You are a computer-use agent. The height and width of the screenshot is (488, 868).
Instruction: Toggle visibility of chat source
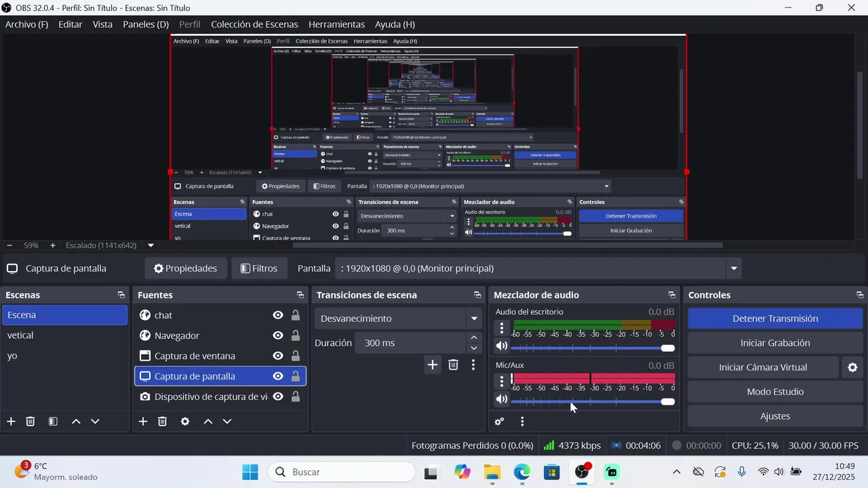tap(278, 315)
